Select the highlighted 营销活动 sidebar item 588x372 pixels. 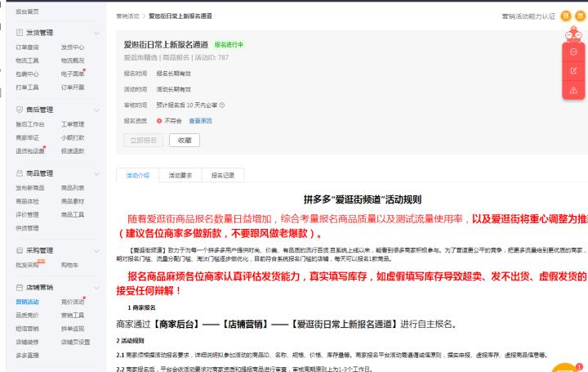pos(27,302)
